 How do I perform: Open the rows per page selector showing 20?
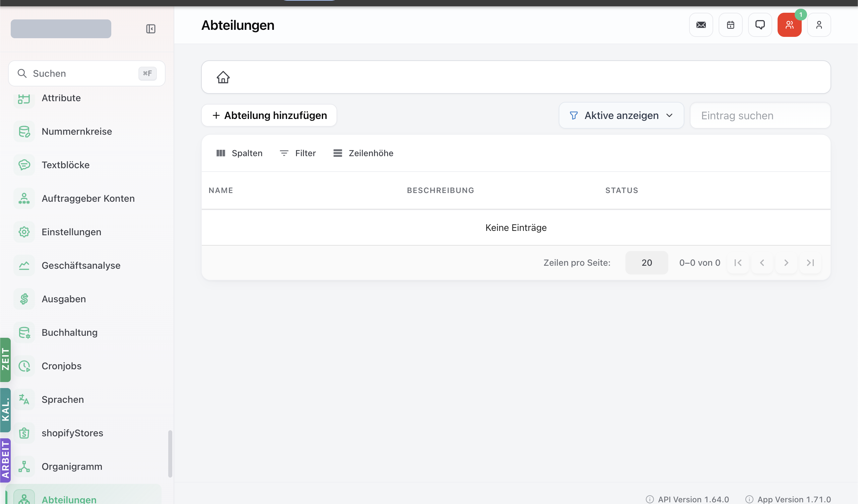pos(647,263)
